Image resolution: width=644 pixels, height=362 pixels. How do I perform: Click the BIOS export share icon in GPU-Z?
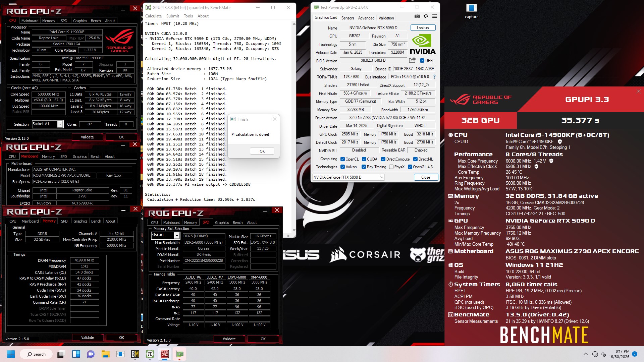coord(412,60)
